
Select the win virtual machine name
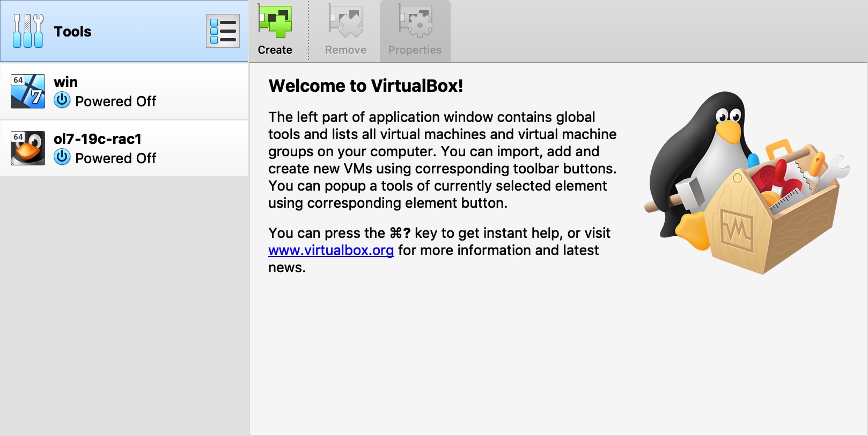pos(66,82)
